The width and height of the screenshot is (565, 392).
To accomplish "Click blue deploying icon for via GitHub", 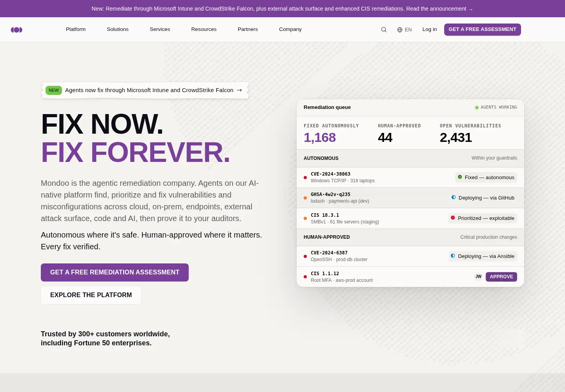I will pyautogui.click(x=454, y=198).
